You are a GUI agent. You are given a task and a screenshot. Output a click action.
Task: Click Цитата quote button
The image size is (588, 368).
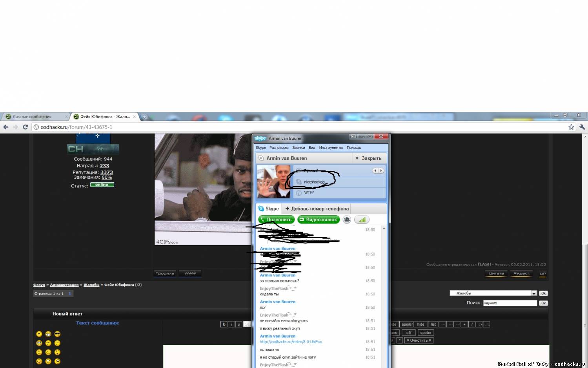click(x=496, y=273)
